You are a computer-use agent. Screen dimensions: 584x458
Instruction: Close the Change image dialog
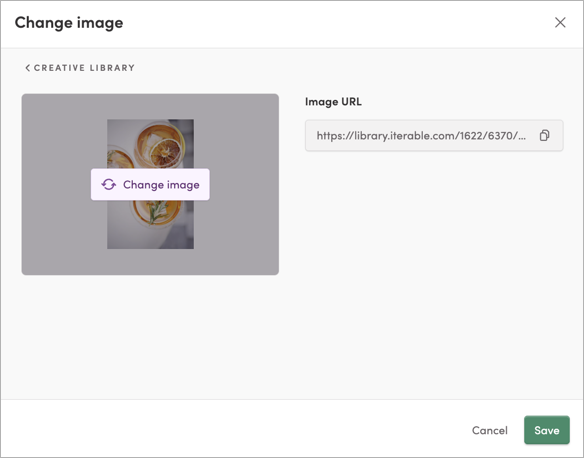(x=560, y=23)
